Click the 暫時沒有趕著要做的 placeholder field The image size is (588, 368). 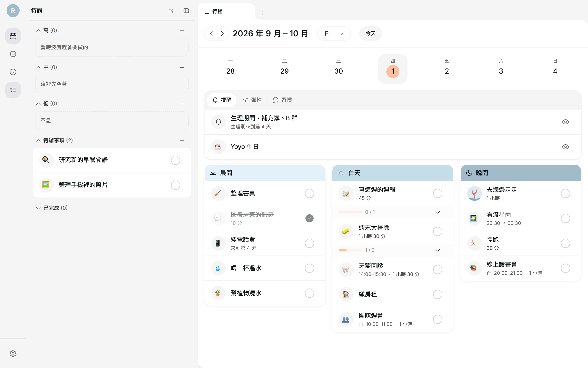tap(112, 47)
